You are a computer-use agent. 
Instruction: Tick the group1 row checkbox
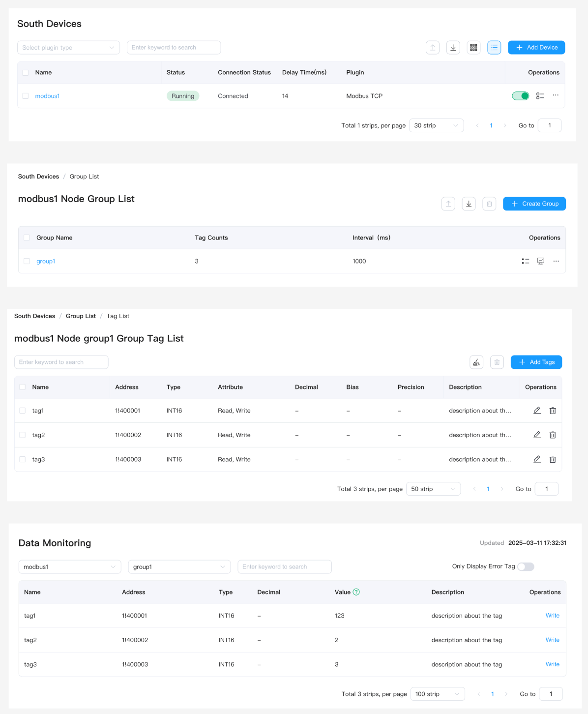pyautogui.click(x=27, y=261)
